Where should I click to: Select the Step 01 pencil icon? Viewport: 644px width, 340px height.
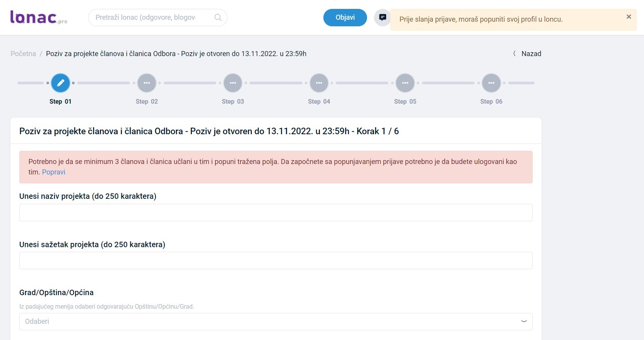click(x=61, y=83)
